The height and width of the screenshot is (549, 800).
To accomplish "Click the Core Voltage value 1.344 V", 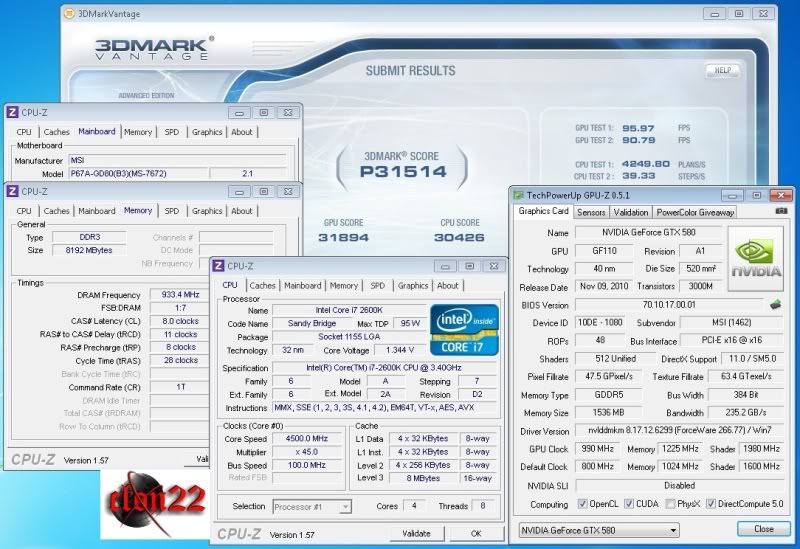I will point(400,350).
